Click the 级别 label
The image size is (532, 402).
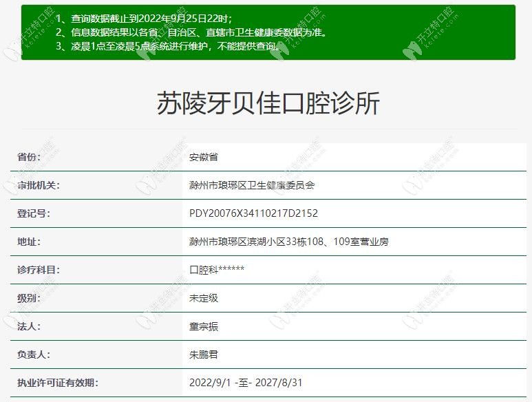[x=29, y=298]
